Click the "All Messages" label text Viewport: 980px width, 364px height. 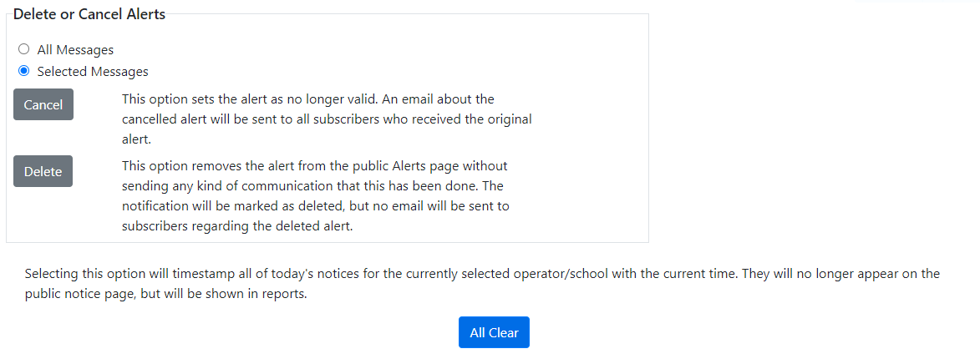75,50
